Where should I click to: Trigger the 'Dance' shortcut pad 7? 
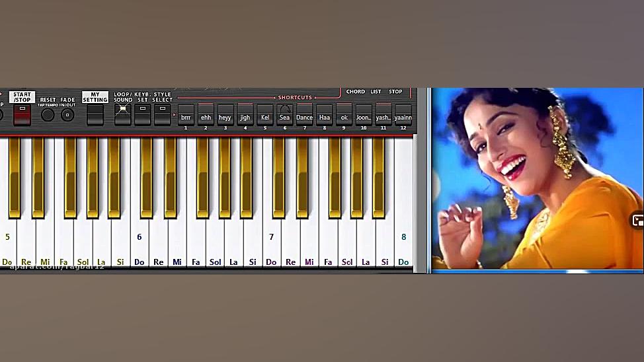(304, 115)
